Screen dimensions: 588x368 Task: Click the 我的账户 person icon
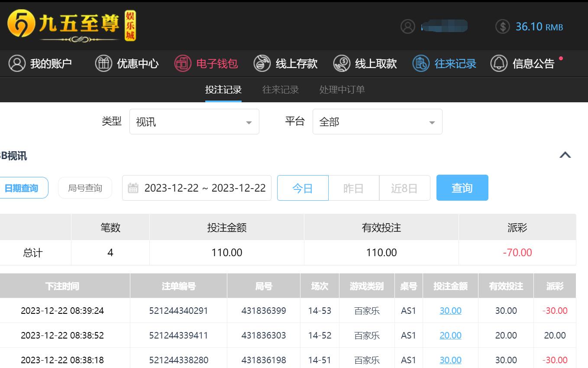(x=17, y=63)
